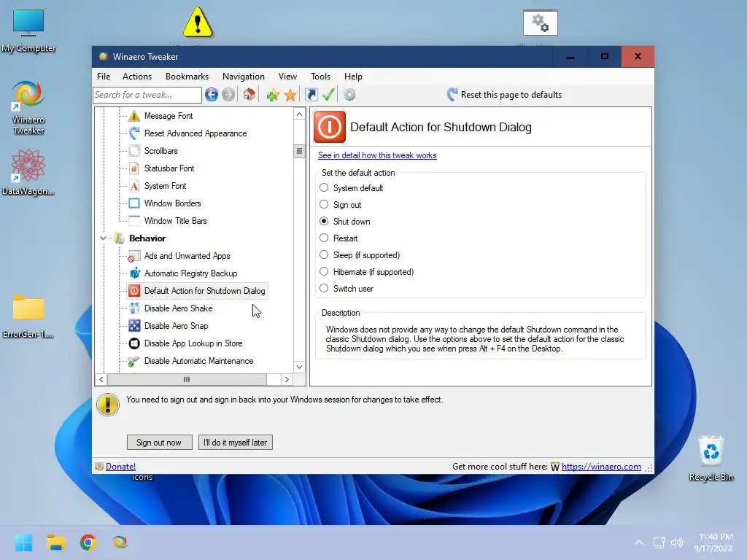This screenshot has width=747, height=560.
Task: Click the tree horizontal scrollbar right arrow
Action: [x=286, y=379]
